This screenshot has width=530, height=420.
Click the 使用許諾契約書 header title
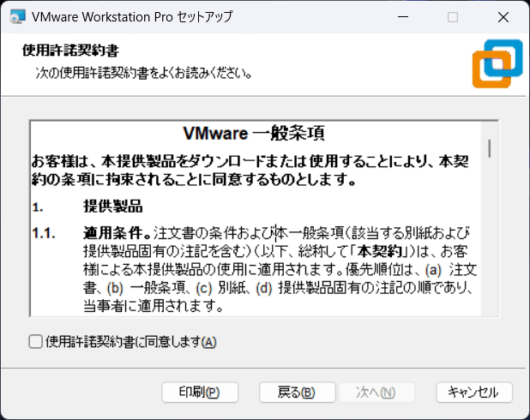tap(71, 51)
